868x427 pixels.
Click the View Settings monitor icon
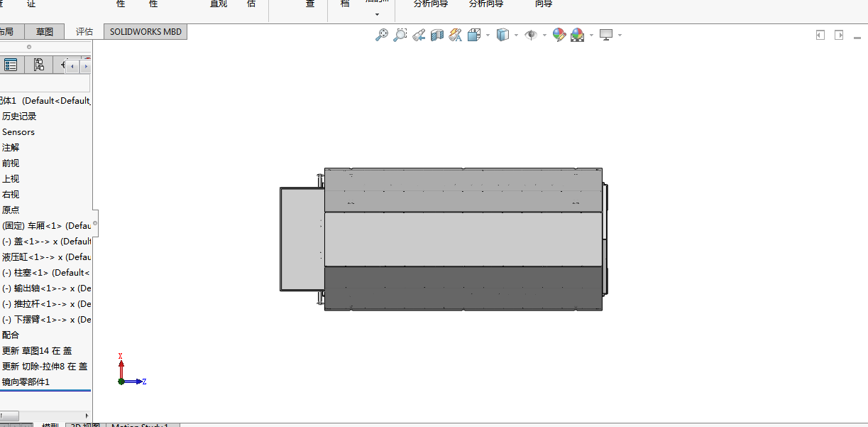[606, 35]
